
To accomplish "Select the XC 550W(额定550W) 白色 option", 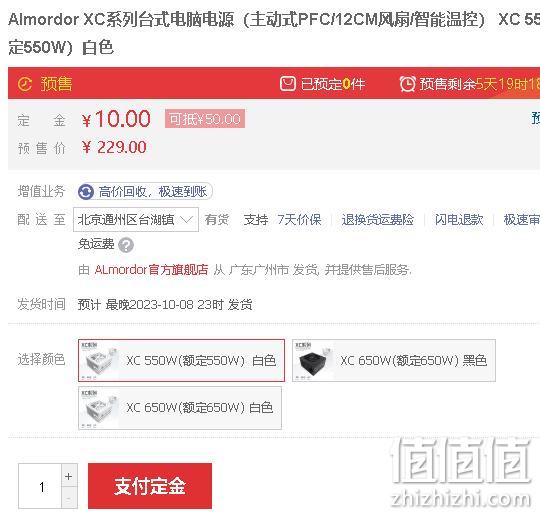I will [x=181, y=360].
